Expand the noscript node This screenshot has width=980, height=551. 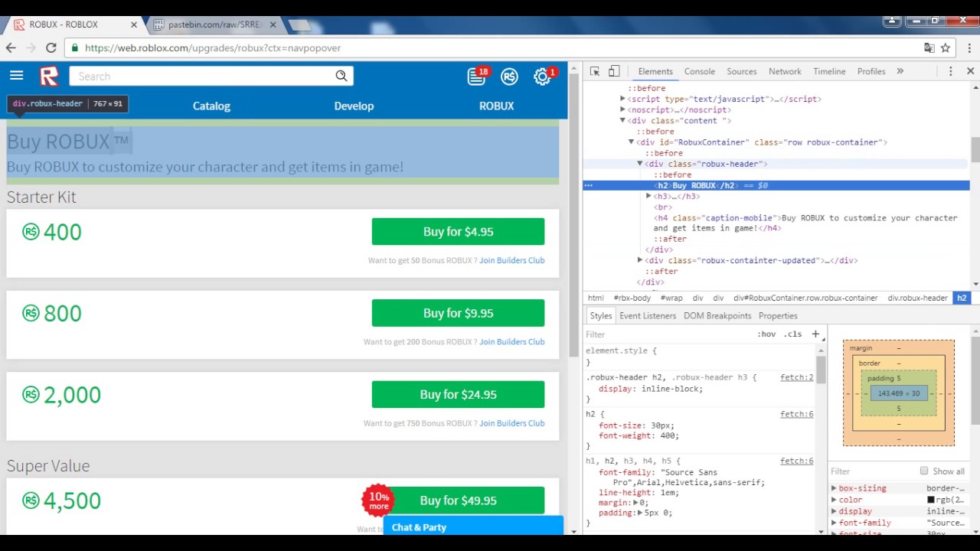[622, 109]
